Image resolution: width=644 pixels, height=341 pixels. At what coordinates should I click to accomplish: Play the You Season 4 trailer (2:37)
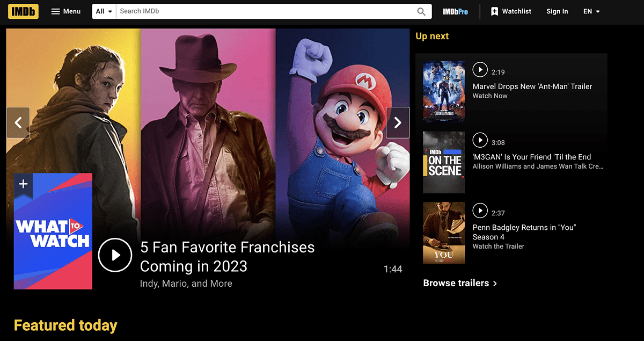[480, 211]
